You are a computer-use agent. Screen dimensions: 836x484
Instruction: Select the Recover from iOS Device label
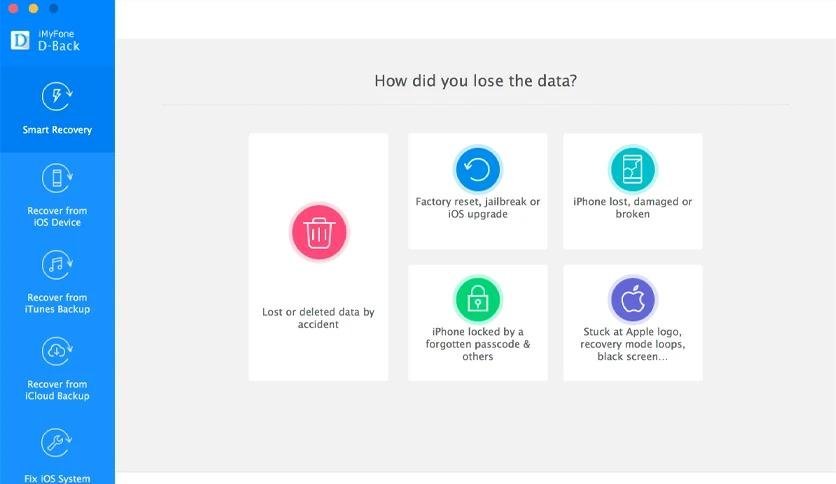pos(57,216)
